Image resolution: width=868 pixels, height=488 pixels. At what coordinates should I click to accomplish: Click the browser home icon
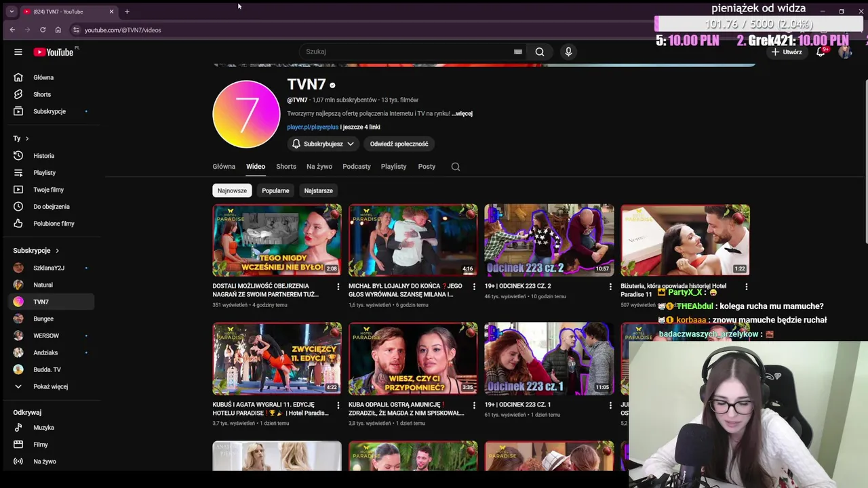click(58, 30)
